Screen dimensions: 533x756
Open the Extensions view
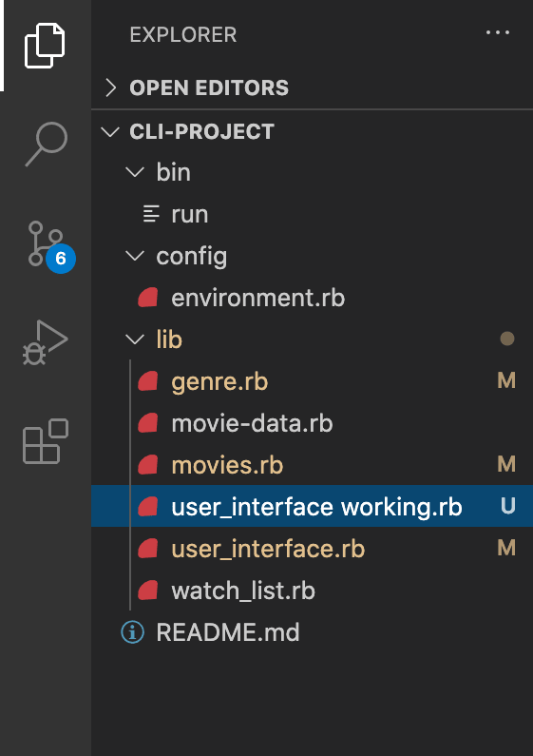[x=46, y=441]
